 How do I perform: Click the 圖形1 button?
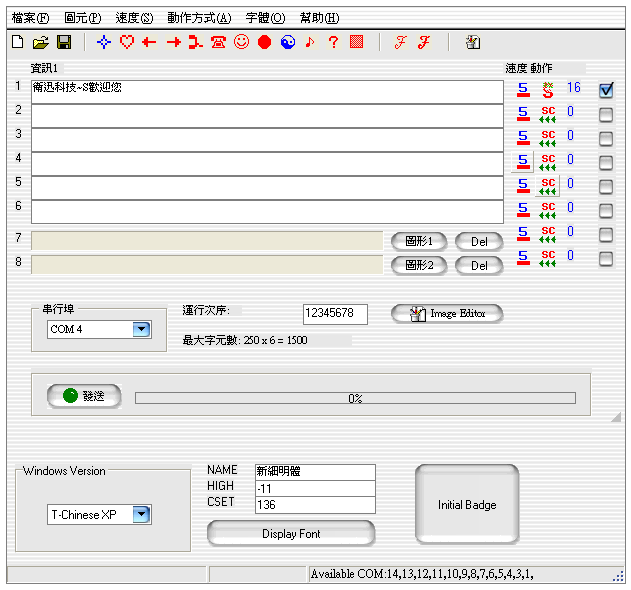point(419,241)
